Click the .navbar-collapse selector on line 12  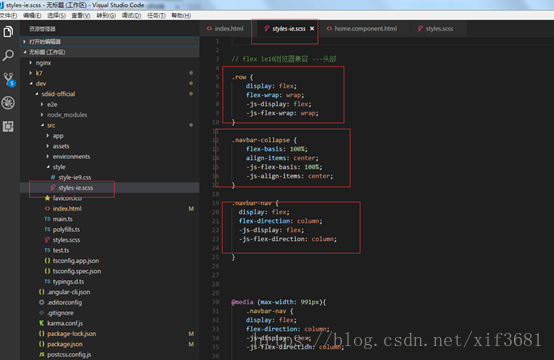click(x=261, y=140)
